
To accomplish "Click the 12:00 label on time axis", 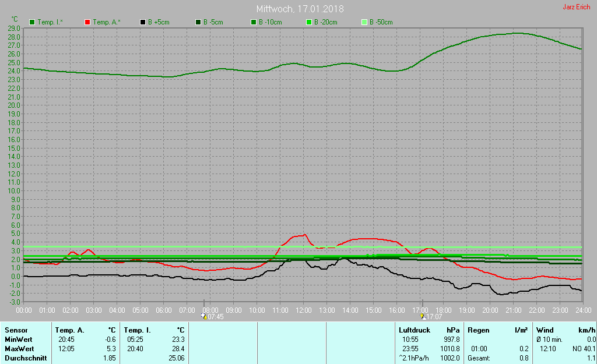I will click(x=303, y=310).
